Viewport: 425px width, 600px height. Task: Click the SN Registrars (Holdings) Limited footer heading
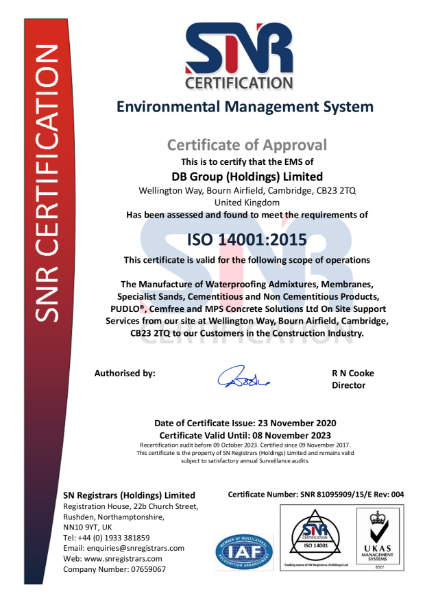(x=129, y=496)
